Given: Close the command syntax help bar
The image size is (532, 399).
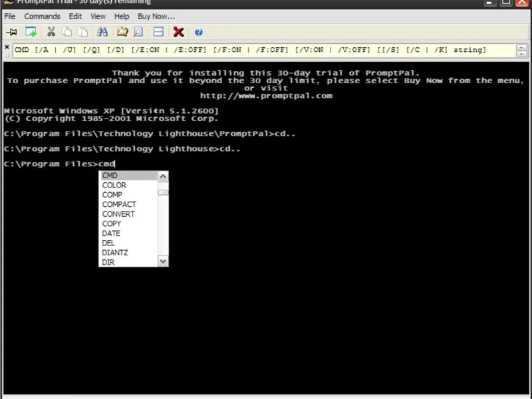Looking at the screenshot, I should [x=7, y=47].
